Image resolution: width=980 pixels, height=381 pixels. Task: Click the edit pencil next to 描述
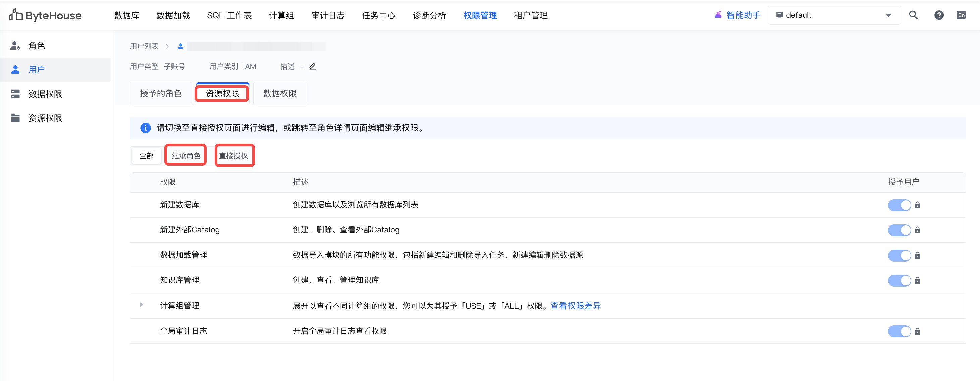tap(312, 67)
